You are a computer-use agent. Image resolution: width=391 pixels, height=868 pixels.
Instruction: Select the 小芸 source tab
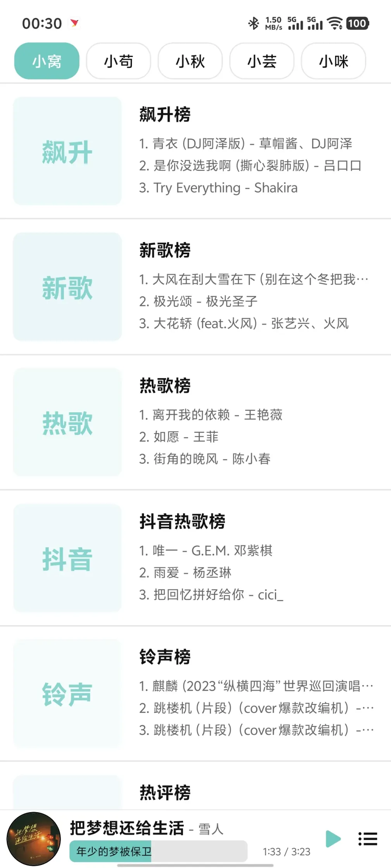(262, 61)
